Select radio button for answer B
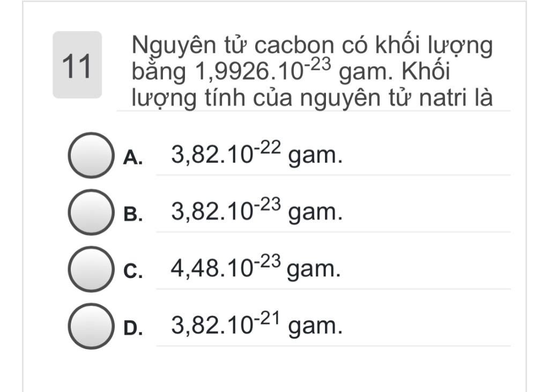549x392 pixels. pos(91,212)
